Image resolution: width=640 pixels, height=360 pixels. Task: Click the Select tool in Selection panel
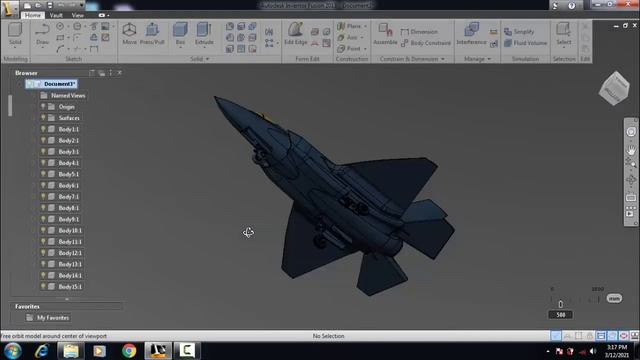[564, 34]
